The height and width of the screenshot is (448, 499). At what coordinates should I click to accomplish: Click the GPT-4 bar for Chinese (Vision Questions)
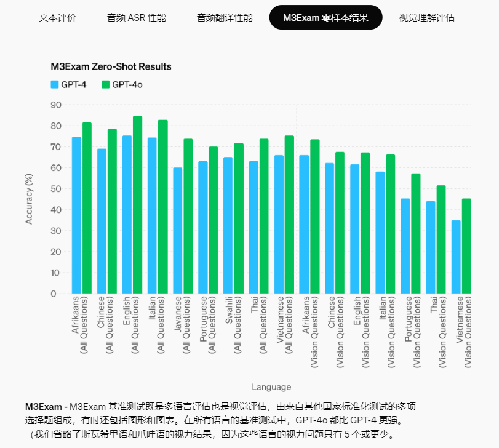tap(329, 228)
